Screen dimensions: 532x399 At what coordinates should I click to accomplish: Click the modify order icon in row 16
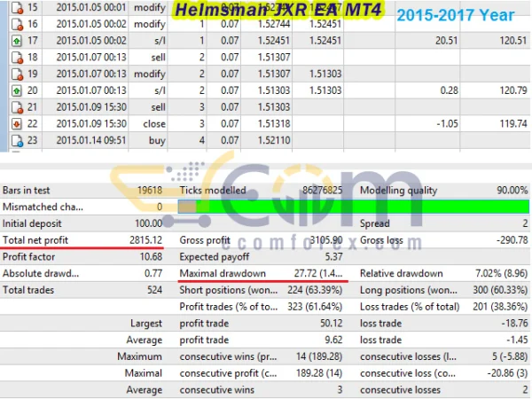pos(17,24)
